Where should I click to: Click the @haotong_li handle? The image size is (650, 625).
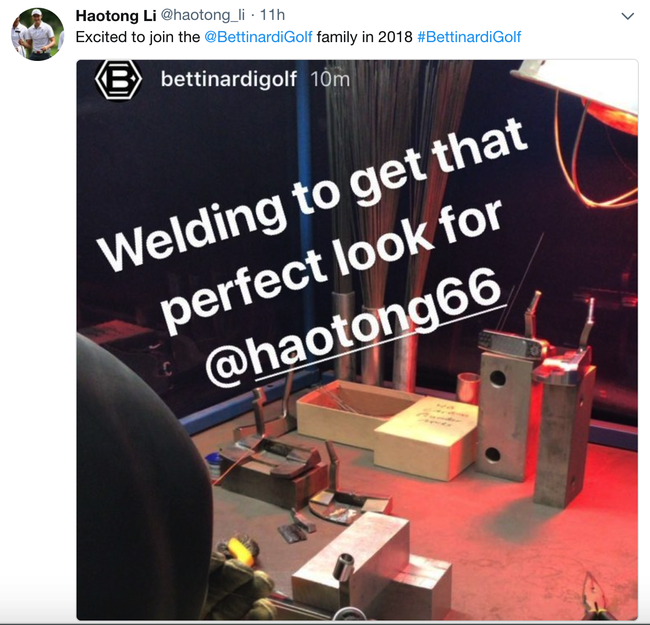click(202, 15)
